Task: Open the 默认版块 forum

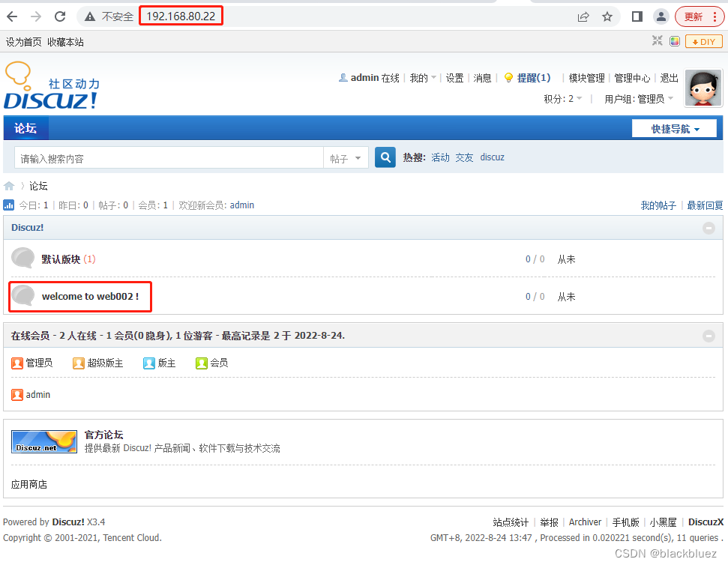Action: tap(61, 259)
